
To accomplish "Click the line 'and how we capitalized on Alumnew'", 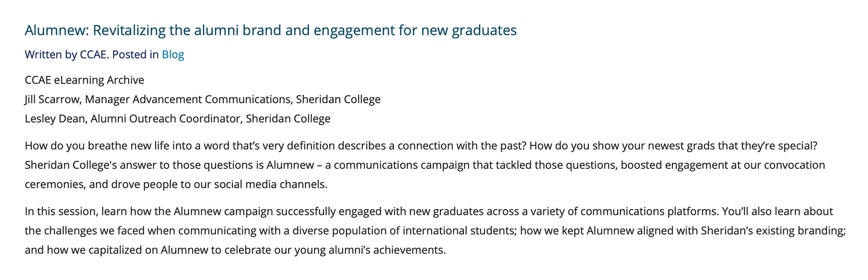I will coord(235,250).
